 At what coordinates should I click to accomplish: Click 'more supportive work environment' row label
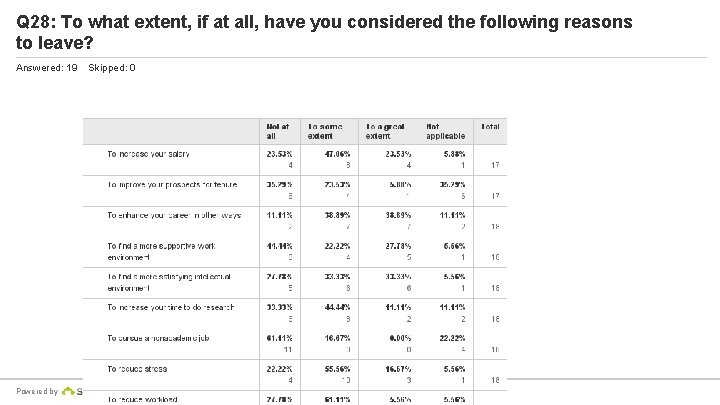pyautogui.click(x=161, y=252)
